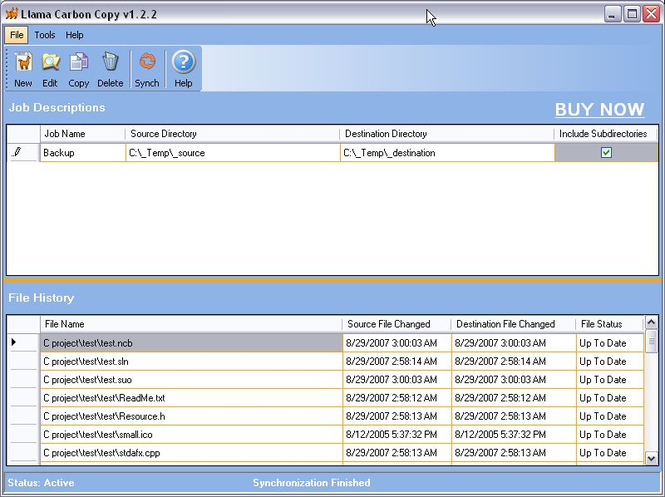
Task: Select file row test\test\stdafx.cpp
Action: pos(192,452)
